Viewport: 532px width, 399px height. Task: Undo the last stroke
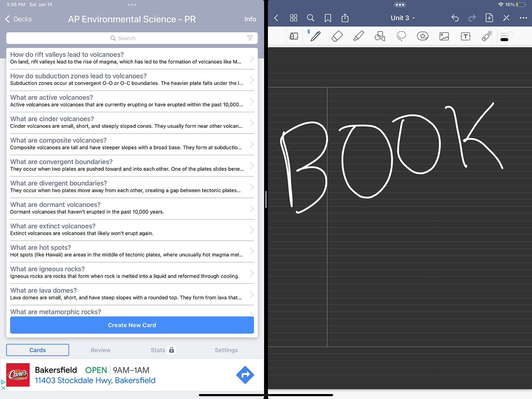(x=455, y=18)
